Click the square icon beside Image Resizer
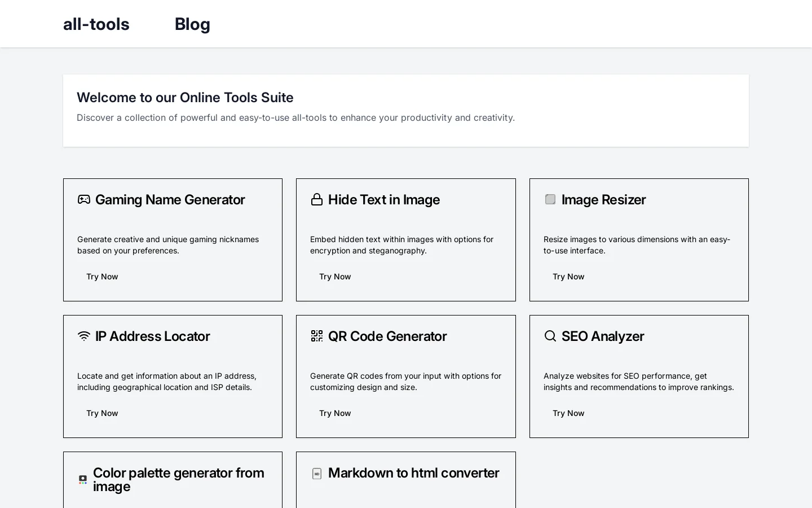Image resolution: width=812 pixels, height=508 pixels. [x=550, y=199]
